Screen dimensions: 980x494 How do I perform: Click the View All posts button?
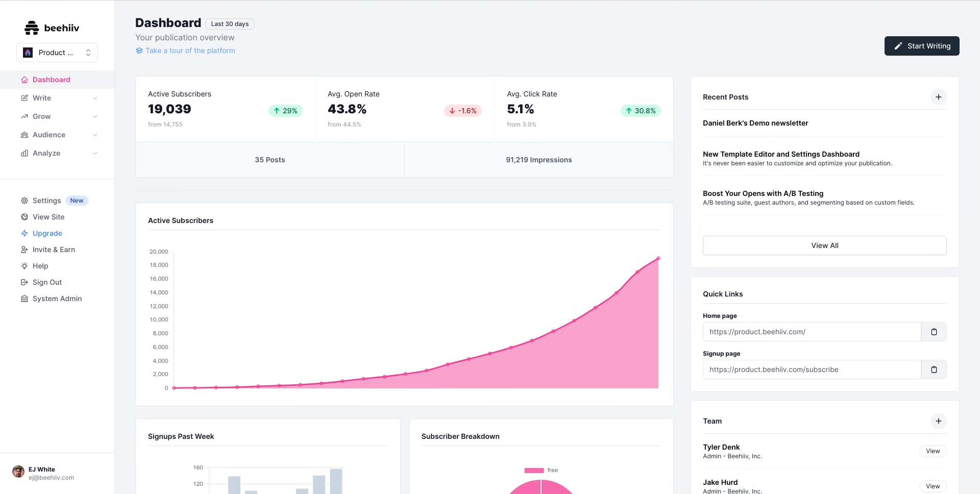tap(825, 245)
